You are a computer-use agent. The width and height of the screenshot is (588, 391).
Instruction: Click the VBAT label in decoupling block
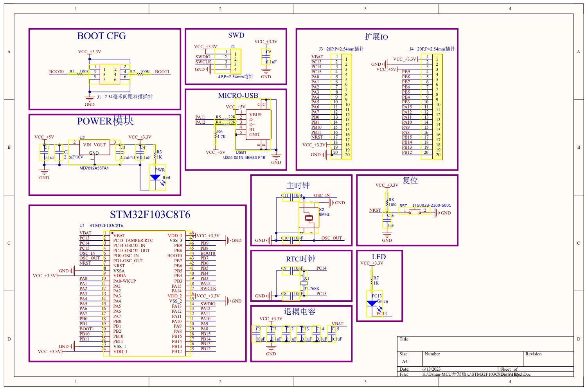pos(337,324)
